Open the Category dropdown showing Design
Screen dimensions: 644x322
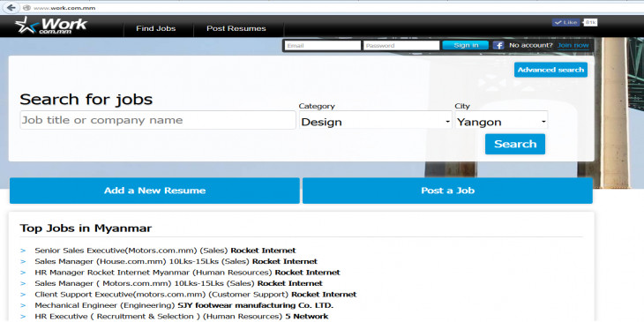[x=376, y=122]
